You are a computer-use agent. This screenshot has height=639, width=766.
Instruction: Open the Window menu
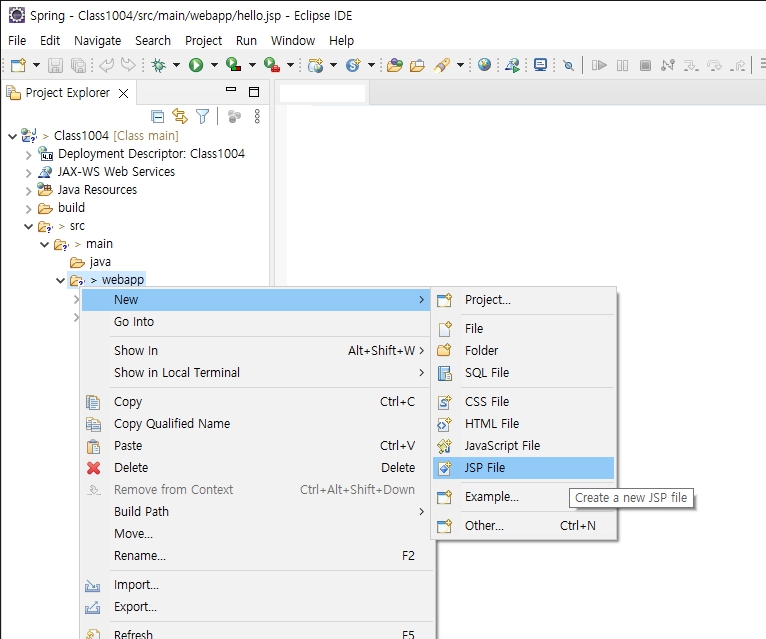pyautogui.click(x=293, y=41)
